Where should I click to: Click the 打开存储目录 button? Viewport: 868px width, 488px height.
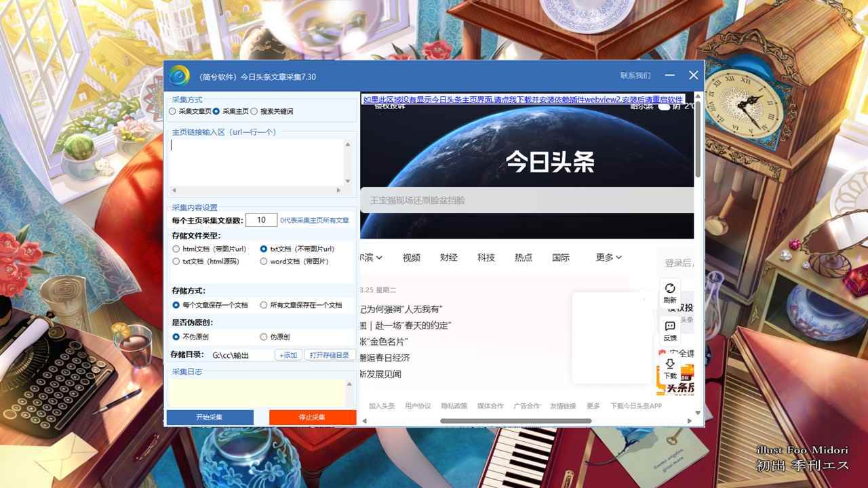(330, 355)
